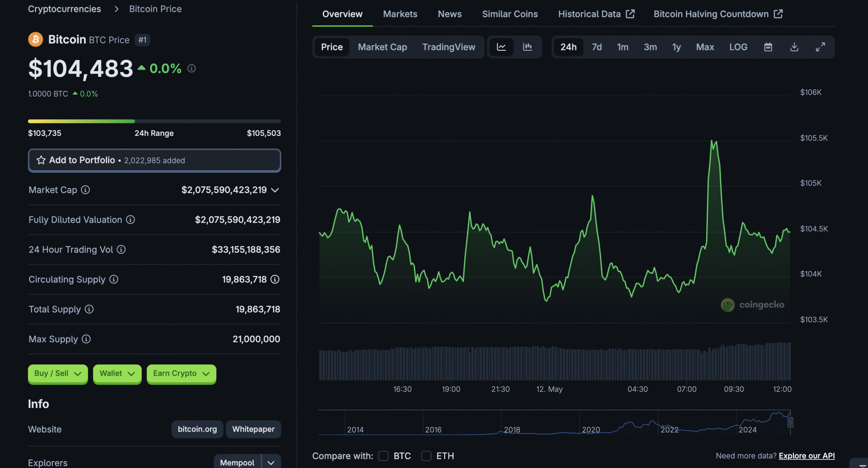Open Earn Crypto dropdown
The width and height of the screenshot is (868, 468).
pyautogui.click(x=181, y=373)
